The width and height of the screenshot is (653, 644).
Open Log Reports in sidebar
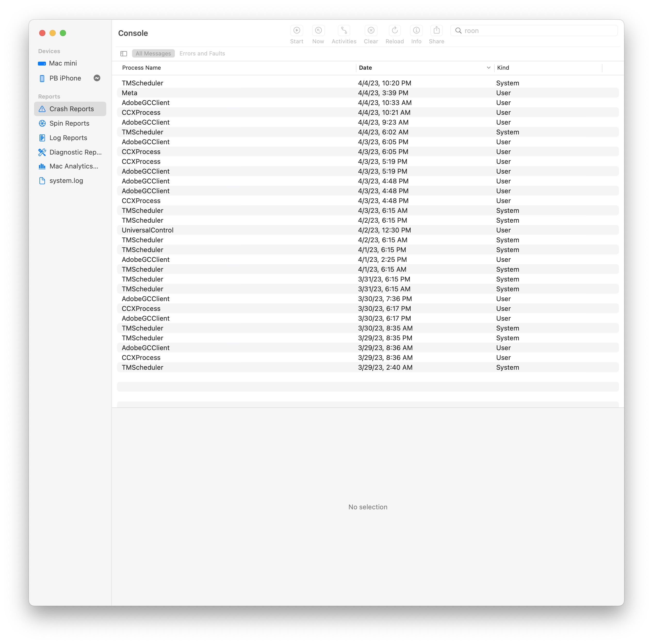tap(68, 138)
